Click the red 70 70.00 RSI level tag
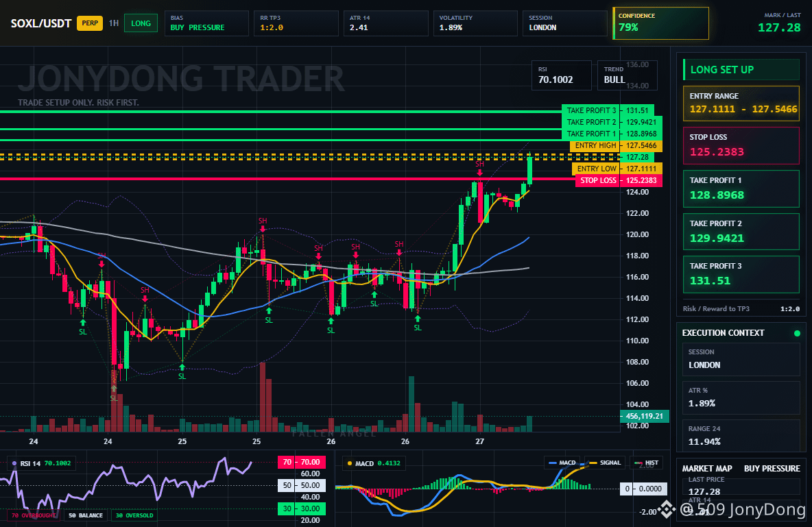Image resolution: width=812 pixels, height=527 pixels. click(301, 462)
